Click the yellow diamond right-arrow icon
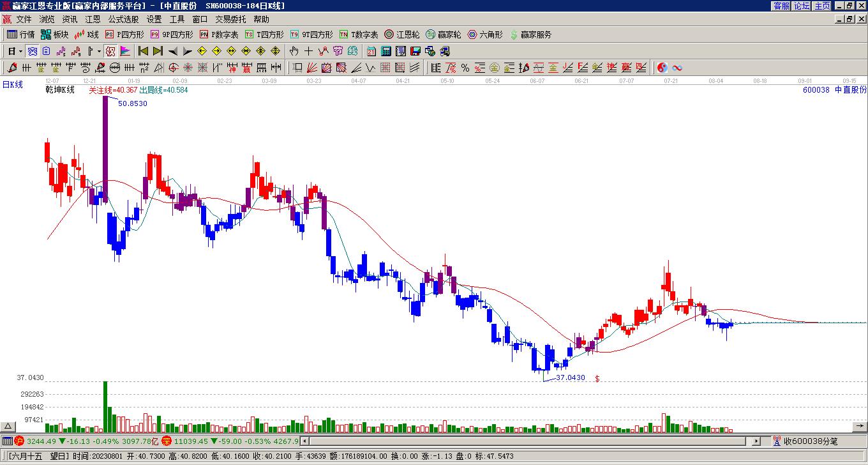 tap(216, 51)
